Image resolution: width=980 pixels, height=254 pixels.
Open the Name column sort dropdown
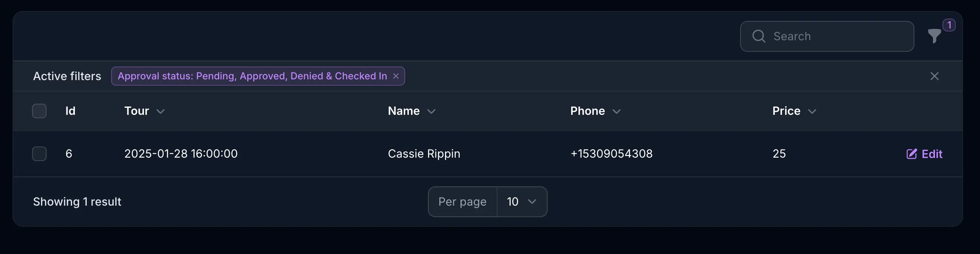pyautogui.click(x=432, y=111)
